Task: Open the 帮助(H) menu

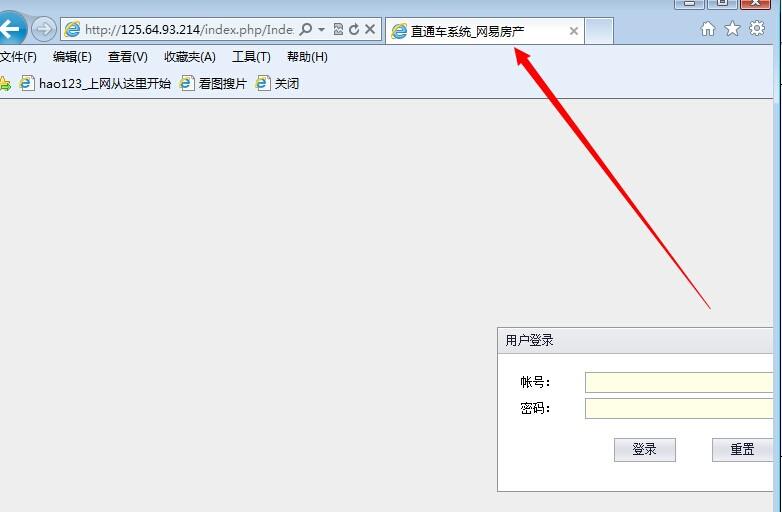Action: pos(307,57)
